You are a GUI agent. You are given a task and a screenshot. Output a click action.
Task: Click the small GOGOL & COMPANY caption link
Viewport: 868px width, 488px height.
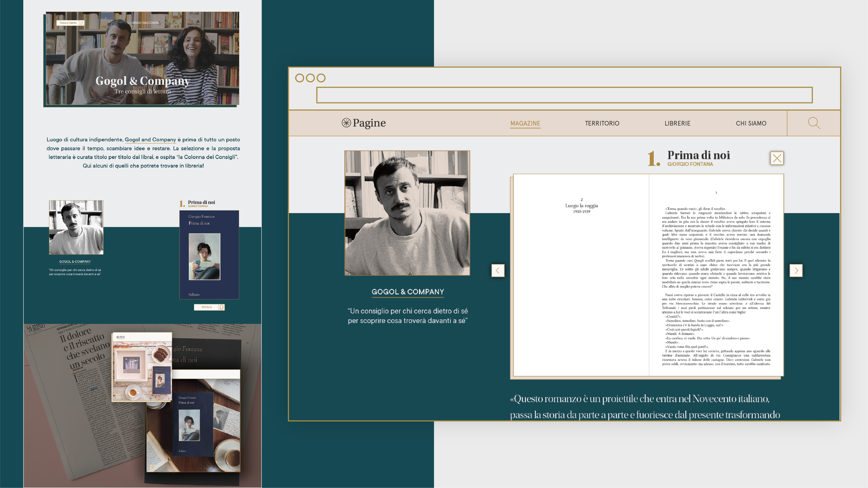tap(75, 262)
